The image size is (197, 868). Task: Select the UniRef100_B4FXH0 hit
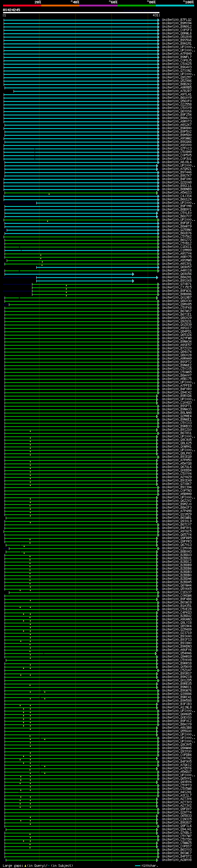click(177, 179)
